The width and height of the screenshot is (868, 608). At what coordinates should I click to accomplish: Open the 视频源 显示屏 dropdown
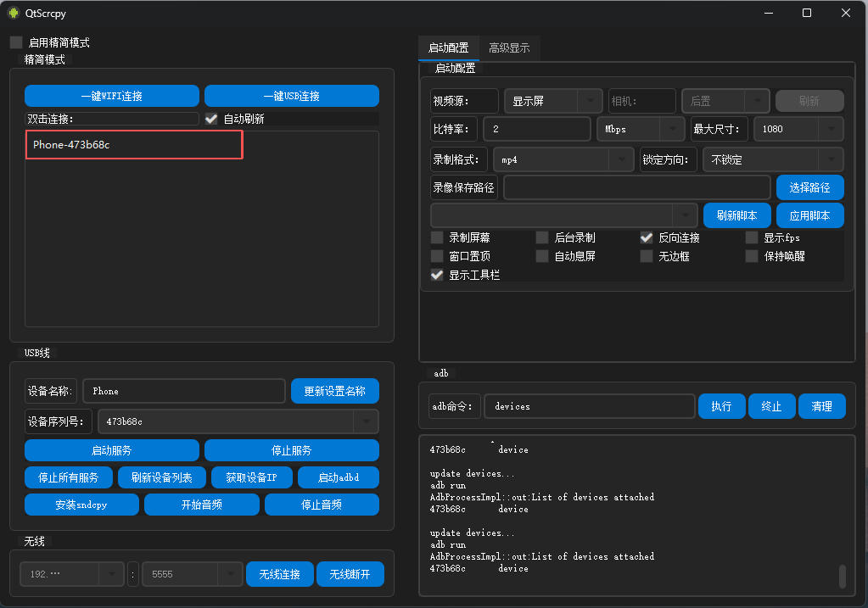[553, 101]
